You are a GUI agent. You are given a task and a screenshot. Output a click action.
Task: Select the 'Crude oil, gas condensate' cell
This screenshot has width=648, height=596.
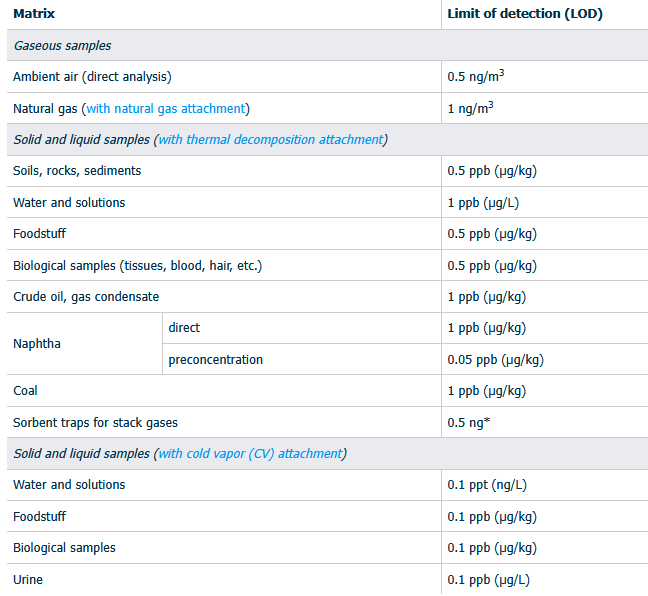(x=86, y=297)
